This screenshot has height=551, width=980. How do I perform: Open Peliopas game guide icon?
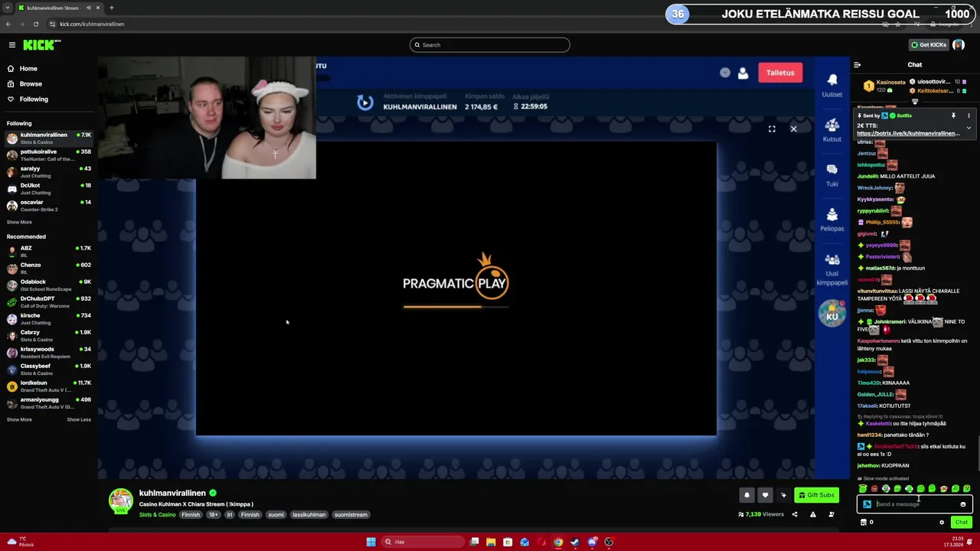832,214
